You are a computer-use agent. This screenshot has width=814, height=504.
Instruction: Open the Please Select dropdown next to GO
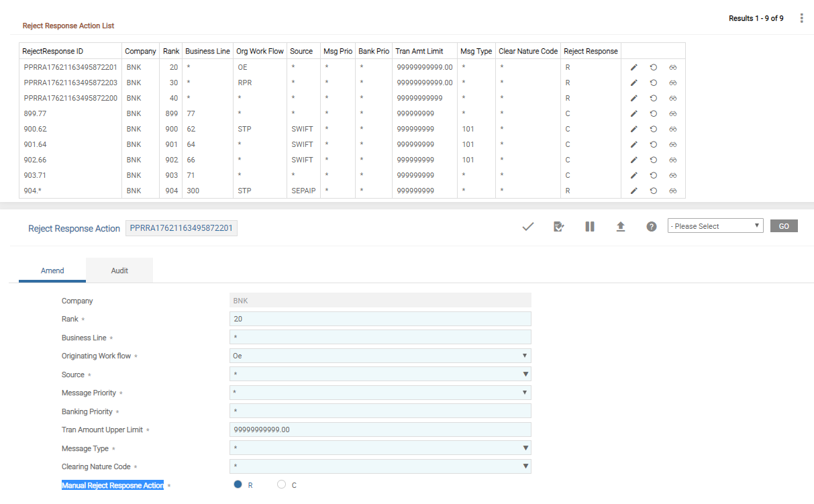click(715, 226)
